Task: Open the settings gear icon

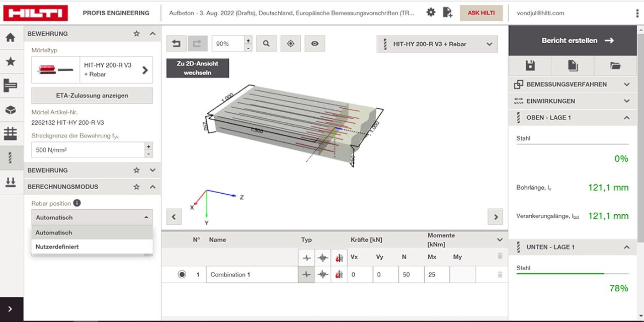Action: click(431, 13)
